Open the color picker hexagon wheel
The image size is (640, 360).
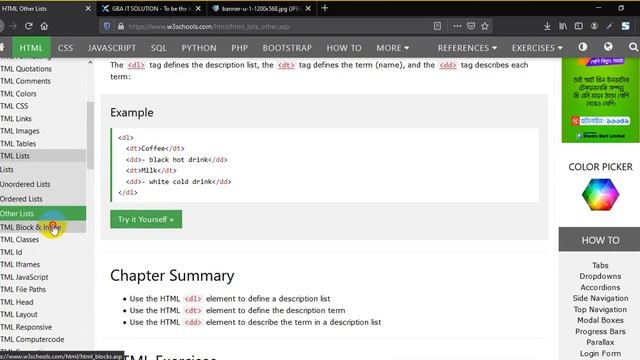[x=600, y=195]
